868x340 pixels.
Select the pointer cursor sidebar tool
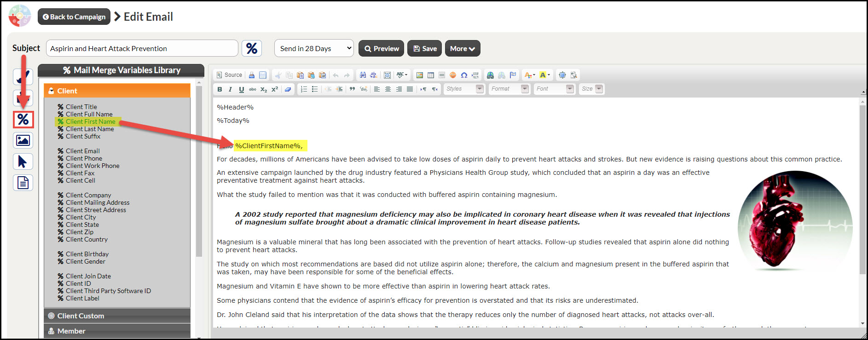(23, 161)
